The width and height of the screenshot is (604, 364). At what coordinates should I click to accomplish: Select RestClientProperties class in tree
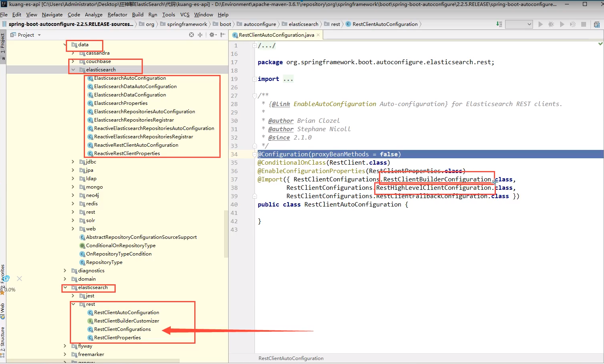tap(117, 338)
